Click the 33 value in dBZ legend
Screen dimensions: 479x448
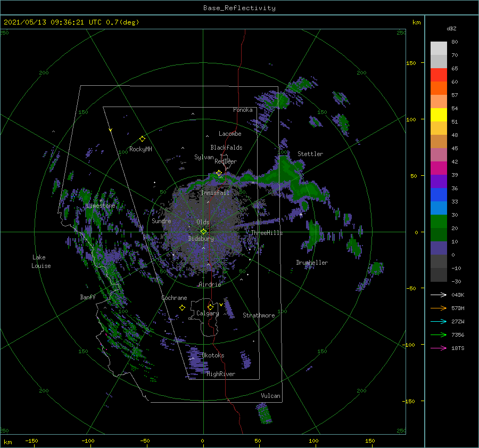(455, 201)
